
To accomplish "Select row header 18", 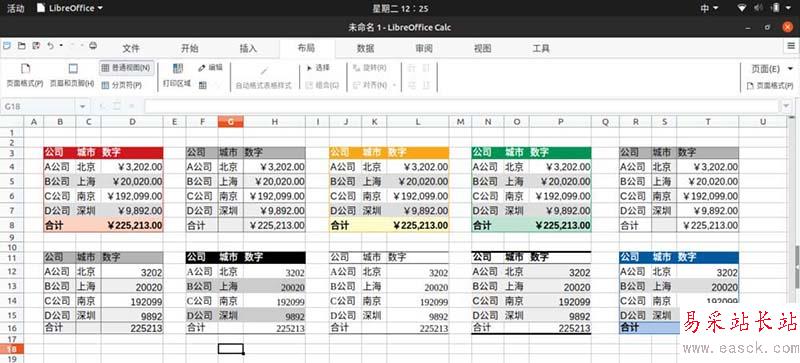I will [x=12, y=349].
